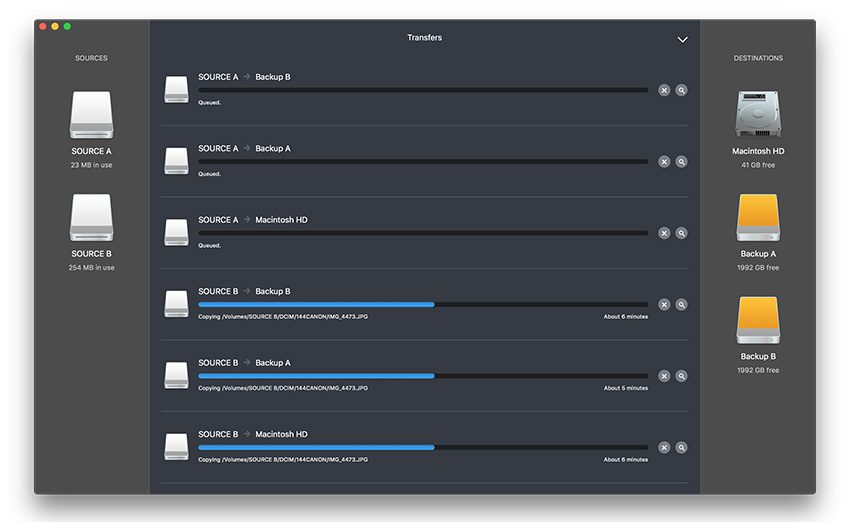The width and height of the screenshot is (850, 522).
Task: Click '254 MB in use' under SOURCE B
Action: click(91, 267)
